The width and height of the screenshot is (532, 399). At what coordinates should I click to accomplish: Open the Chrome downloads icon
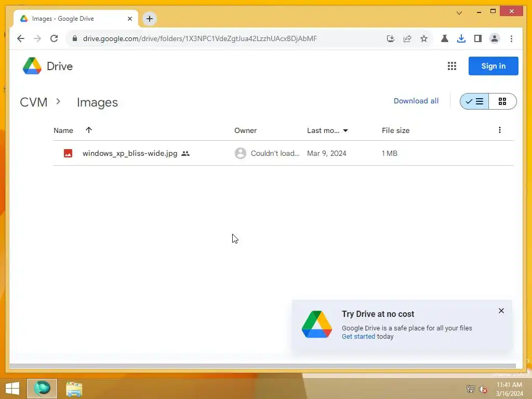[461, 38]
